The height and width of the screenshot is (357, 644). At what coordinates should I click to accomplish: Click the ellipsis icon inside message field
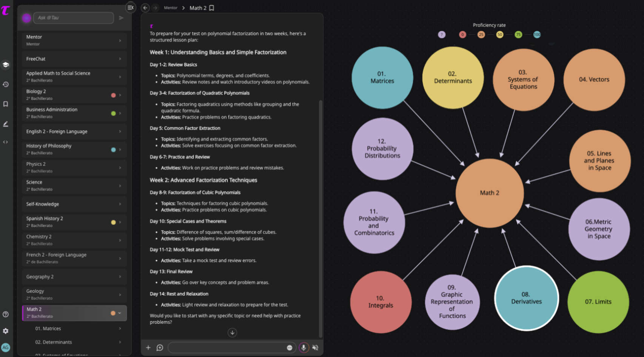pyautogui.click(x=290, y=348)
